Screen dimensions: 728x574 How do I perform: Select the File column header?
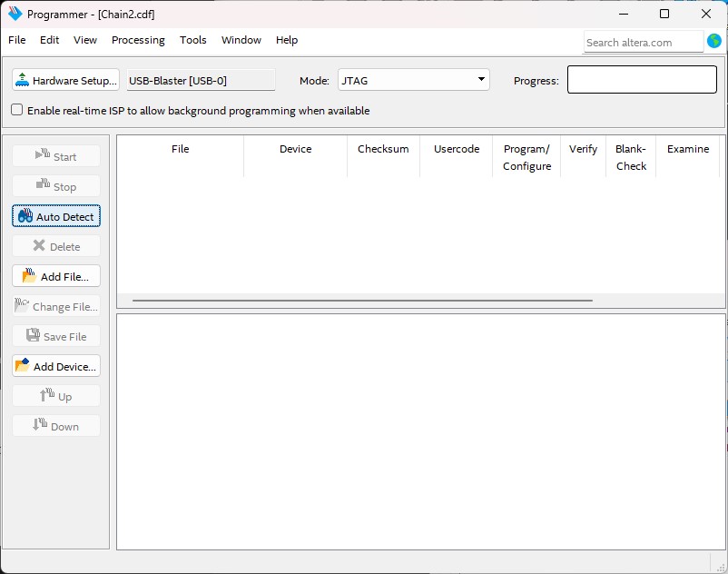[180, 156]
